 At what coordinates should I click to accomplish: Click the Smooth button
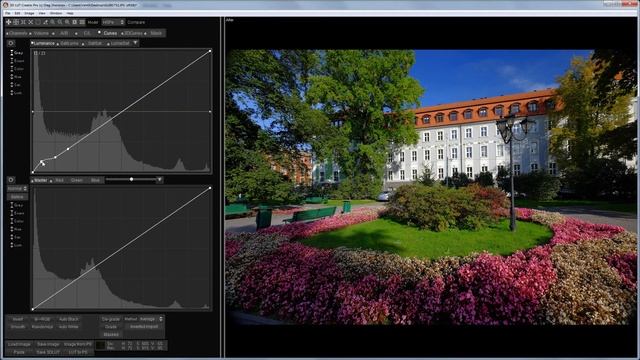point(18,327)
